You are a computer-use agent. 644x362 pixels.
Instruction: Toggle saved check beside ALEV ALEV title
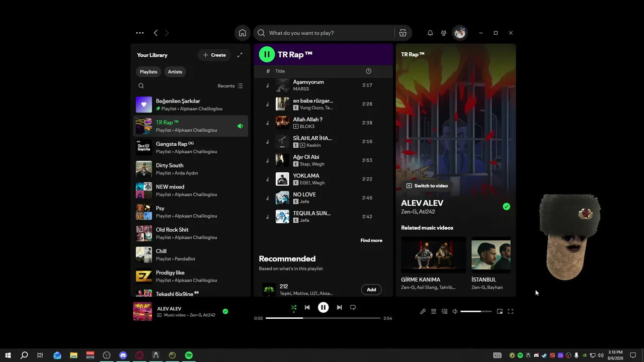point(506,207)
